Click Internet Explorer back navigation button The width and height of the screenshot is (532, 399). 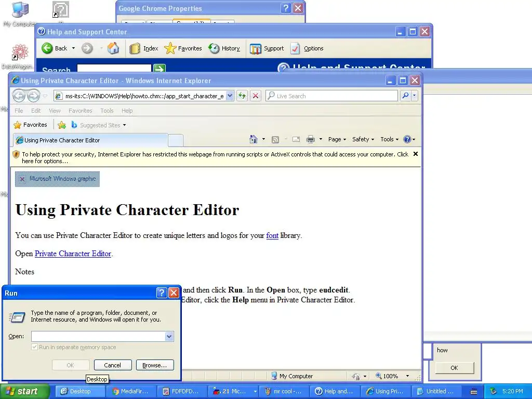click(19, 96)
